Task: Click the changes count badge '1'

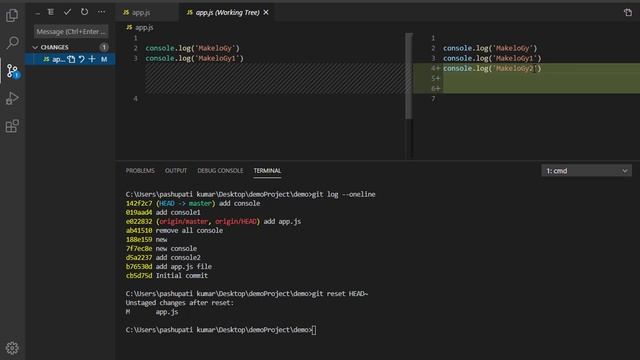Action: 104,47
